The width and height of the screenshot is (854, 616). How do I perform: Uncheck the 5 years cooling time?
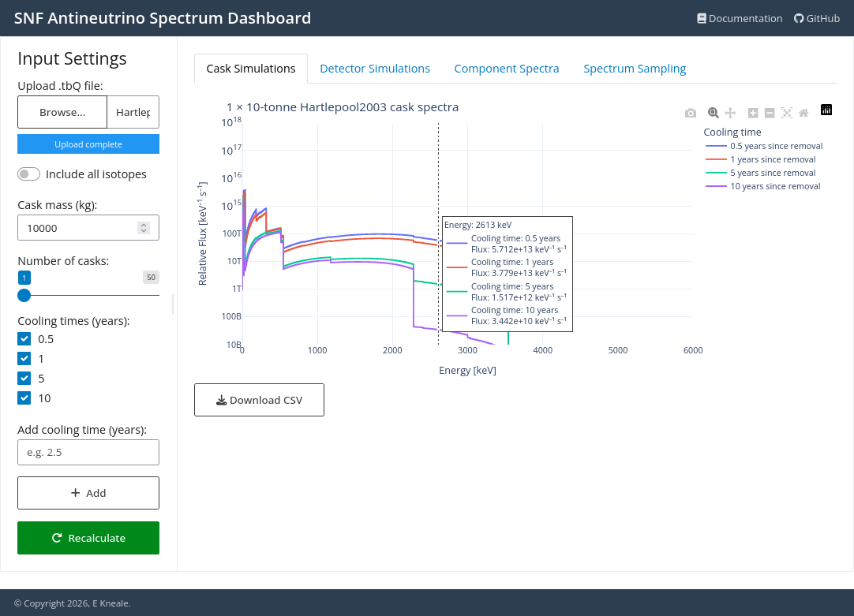pos(24,379)
